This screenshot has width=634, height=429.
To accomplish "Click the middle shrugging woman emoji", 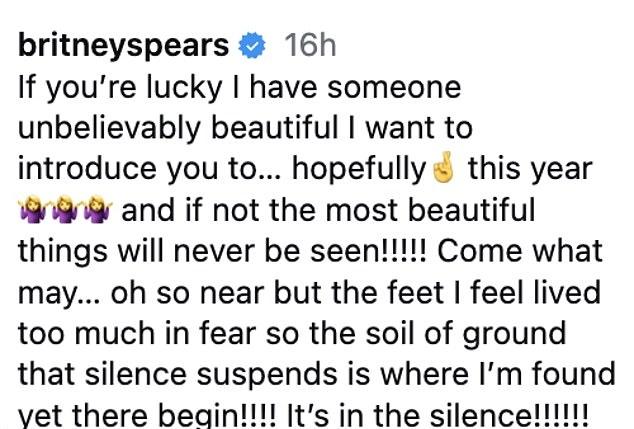I will click(x=66, y=209).
